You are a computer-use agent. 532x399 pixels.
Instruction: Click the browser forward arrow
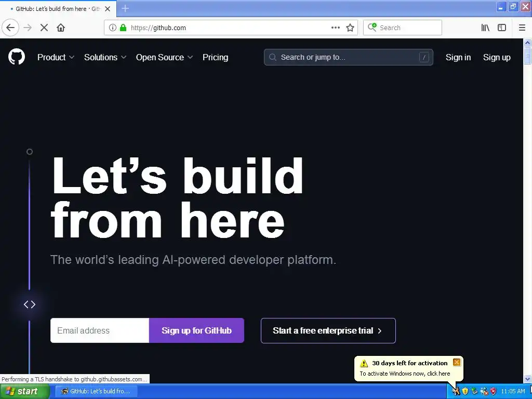pyautogui.click(x=28, y=28)
